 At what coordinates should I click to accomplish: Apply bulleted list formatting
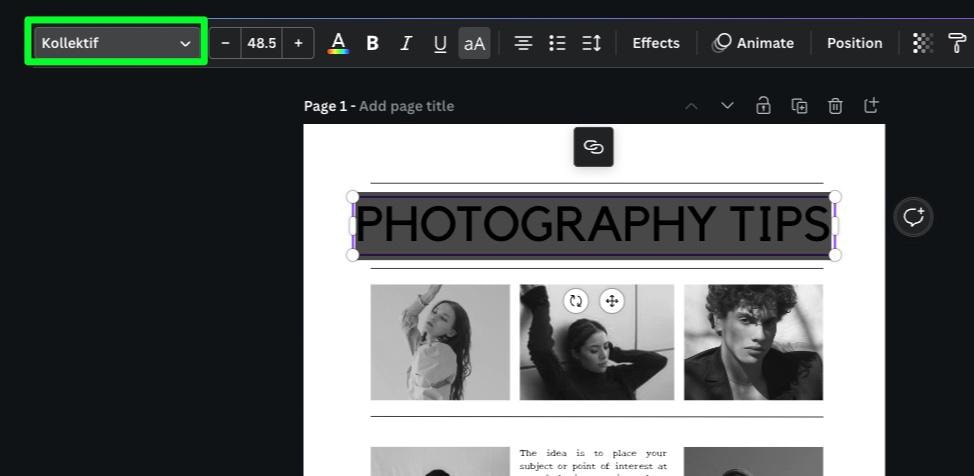tap(557, 43)
